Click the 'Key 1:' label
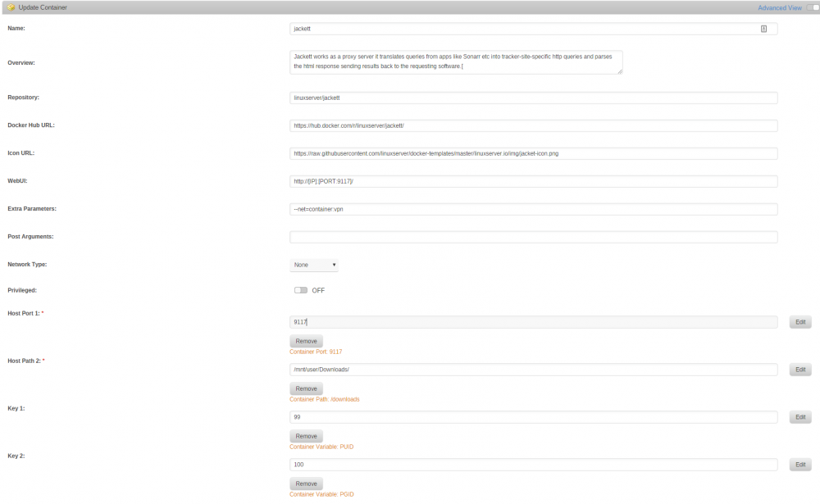 [x=16, y=408]
